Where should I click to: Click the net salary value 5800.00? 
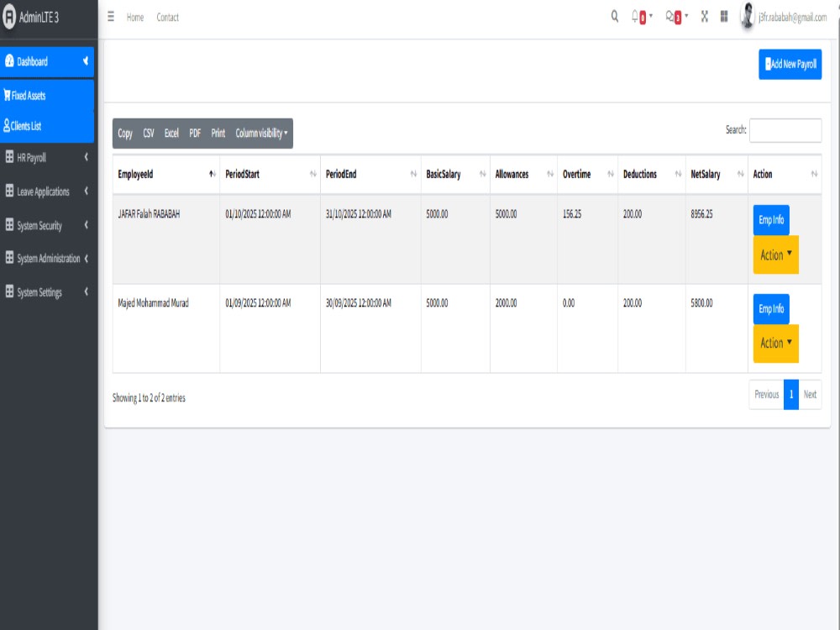click(701, 302)
